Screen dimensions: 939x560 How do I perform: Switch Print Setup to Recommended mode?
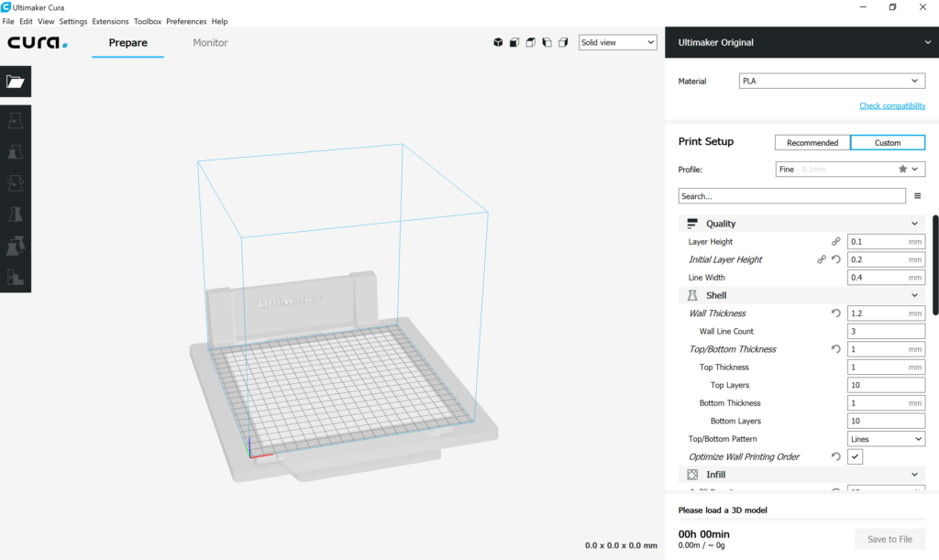pos(812,142)
